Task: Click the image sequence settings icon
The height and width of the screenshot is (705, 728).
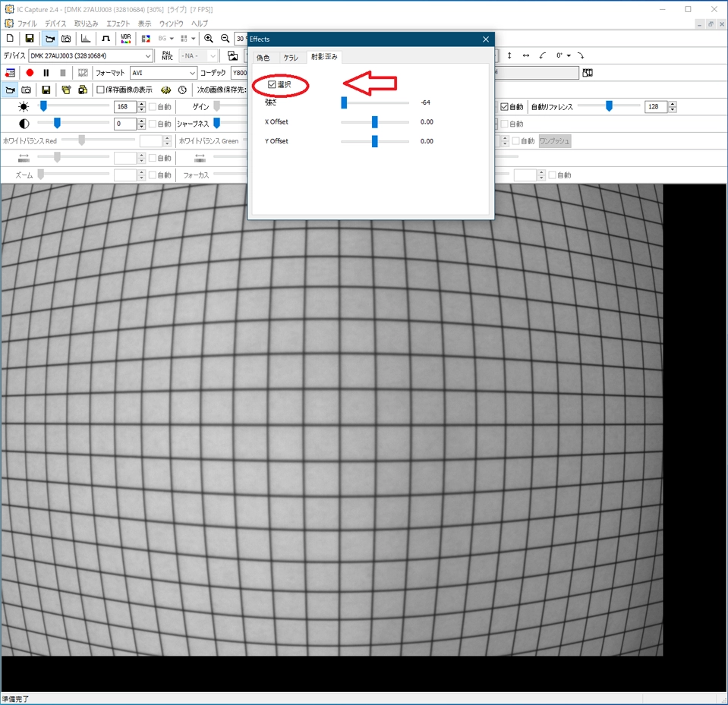Action: [x=66, y=90]
